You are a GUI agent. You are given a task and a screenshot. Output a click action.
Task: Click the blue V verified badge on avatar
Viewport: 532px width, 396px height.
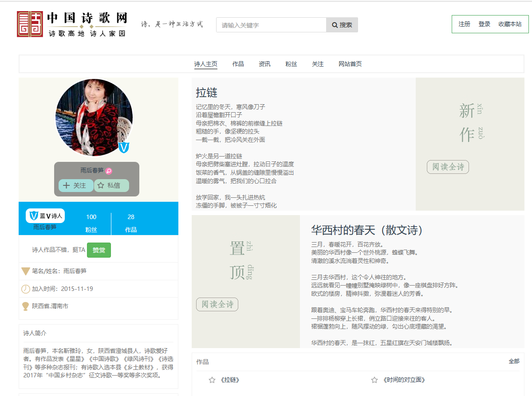pos(124,148)
